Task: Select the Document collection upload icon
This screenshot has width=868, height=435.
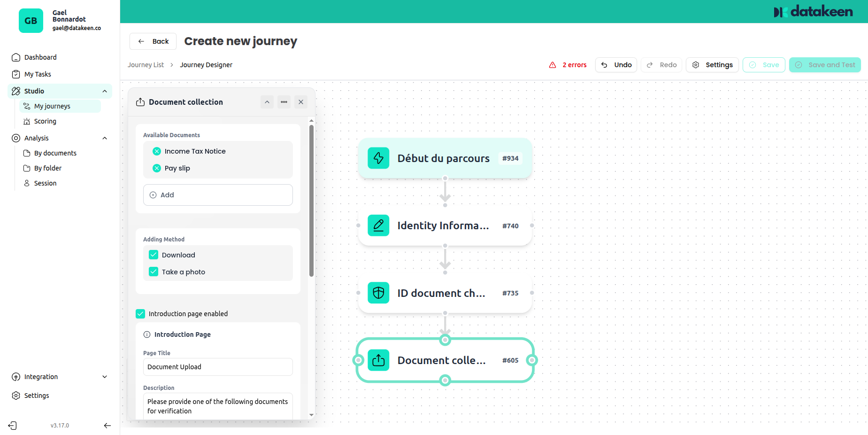Action: pos(140,102)
